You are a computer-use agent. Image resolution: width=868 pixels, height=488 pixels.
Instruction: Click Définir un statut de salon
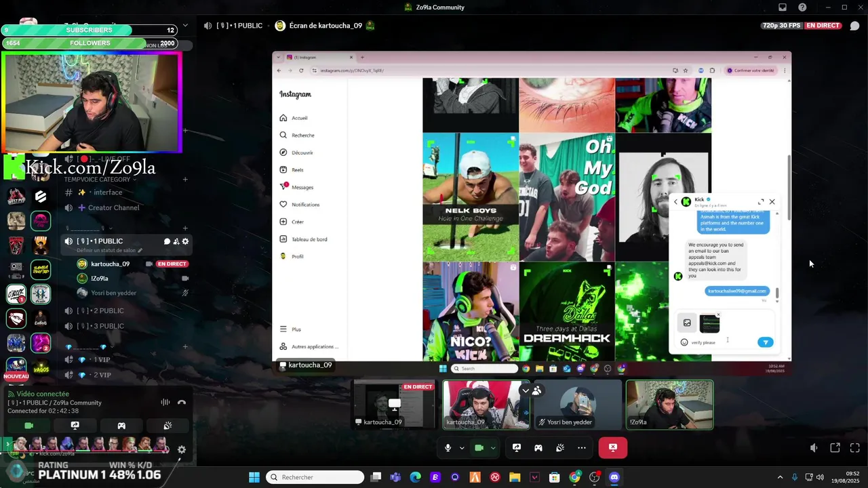(x=109, y=251)
